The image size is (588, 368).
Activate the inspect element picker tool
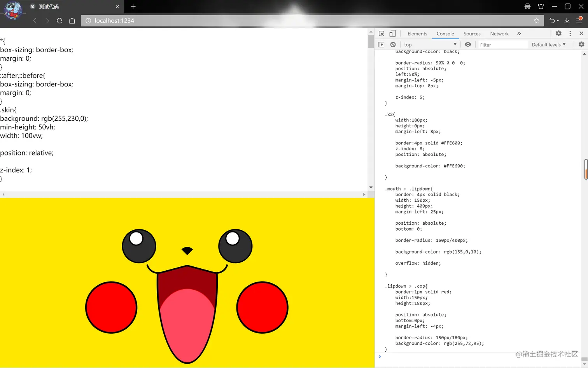tap(381, 33)
